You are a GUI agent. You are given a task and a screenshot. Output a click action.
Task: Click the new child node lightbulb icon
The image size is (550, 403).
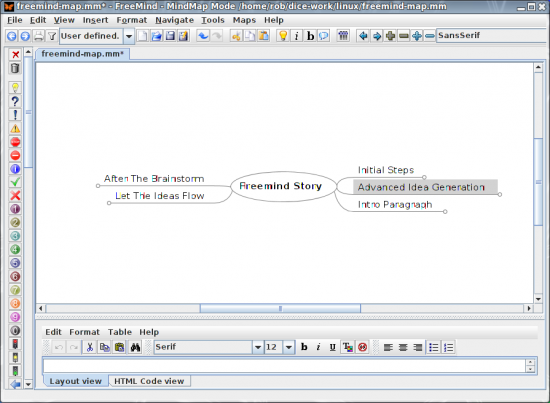283,36
